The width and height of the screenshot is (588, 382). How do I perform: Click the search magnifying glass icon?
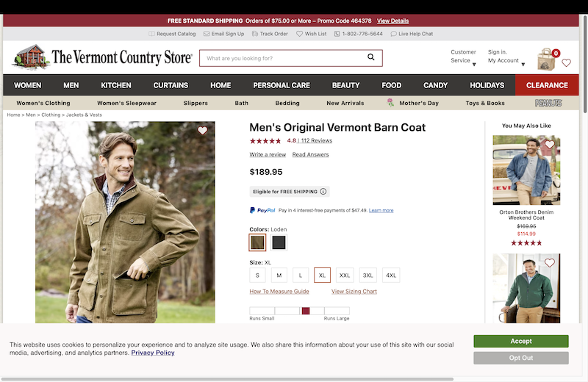click(x=371, y=58)
